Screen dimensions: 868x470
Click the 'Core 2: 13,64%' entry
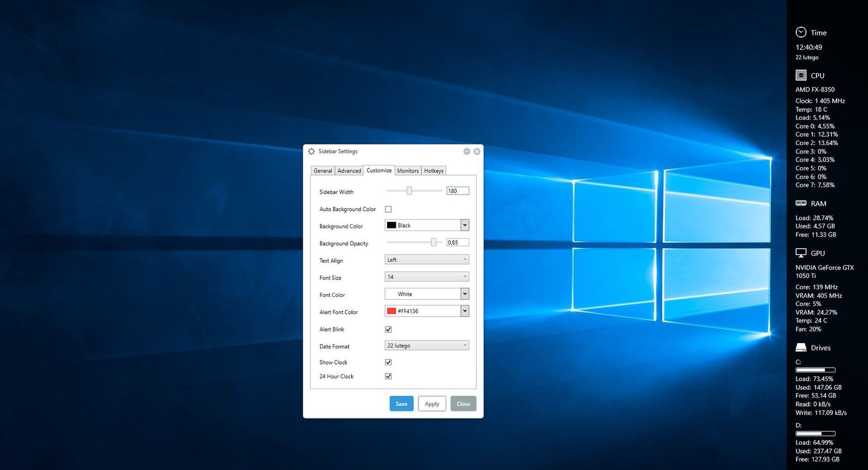(x=817, y=143)
